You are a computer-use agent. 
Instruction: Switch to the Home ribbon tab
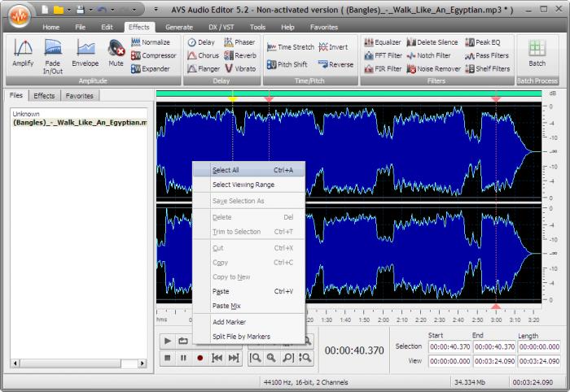coord(50,27)
